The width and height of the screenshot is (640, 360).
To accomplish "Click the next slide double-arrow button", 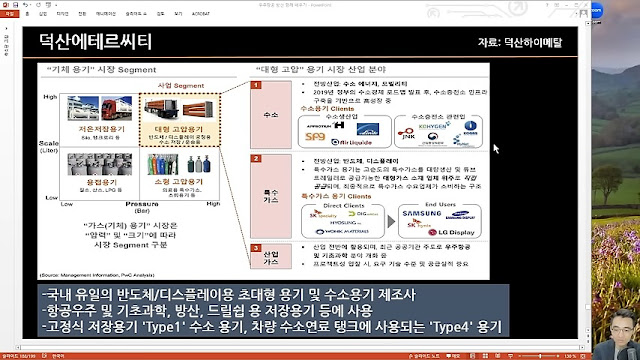I will click(588, 341).
